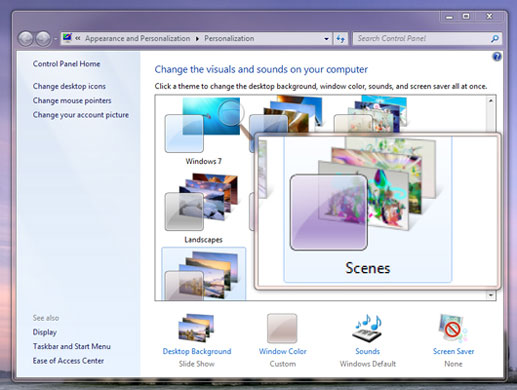Image resolution: width=517 pixels, height=390 pixels.
Task: Click the Control Panel icon in address bar
Action: point(67,38)
